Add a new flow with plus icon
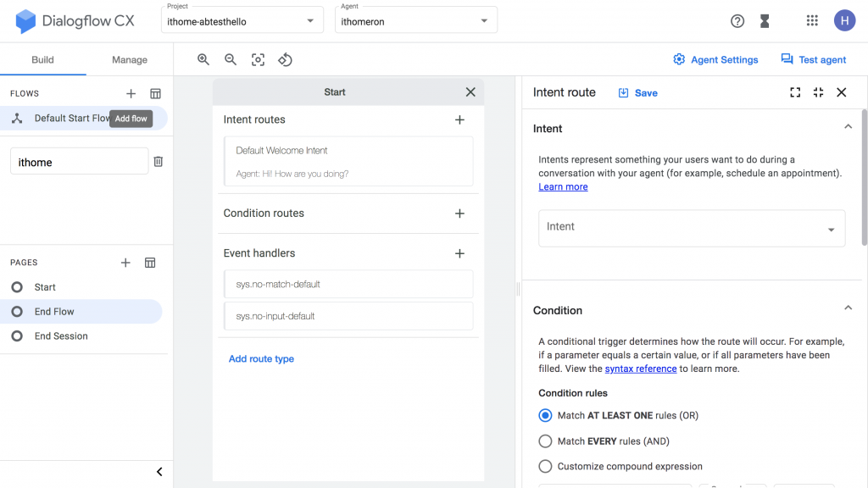 pos(131,93)
